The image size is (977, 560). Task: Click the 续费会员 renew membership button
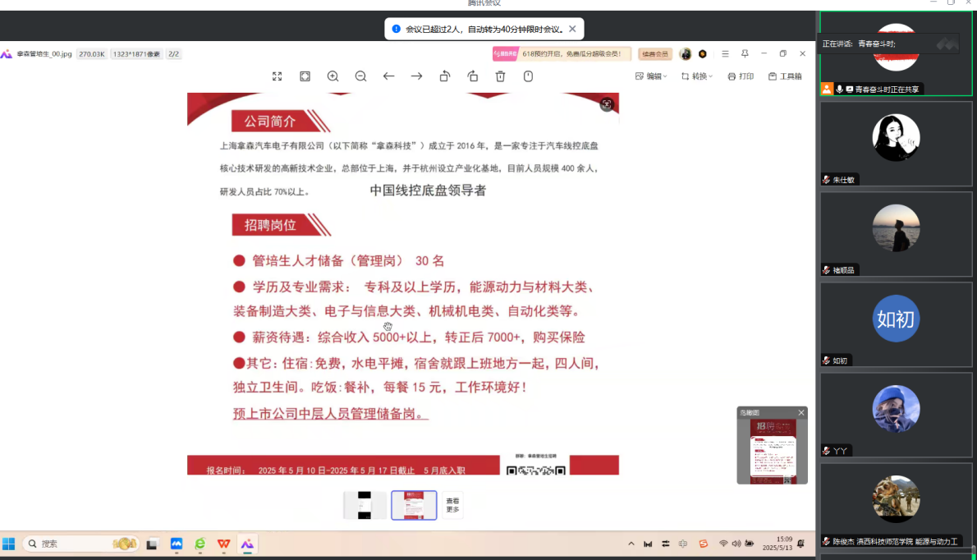click(x=655, y=54)
